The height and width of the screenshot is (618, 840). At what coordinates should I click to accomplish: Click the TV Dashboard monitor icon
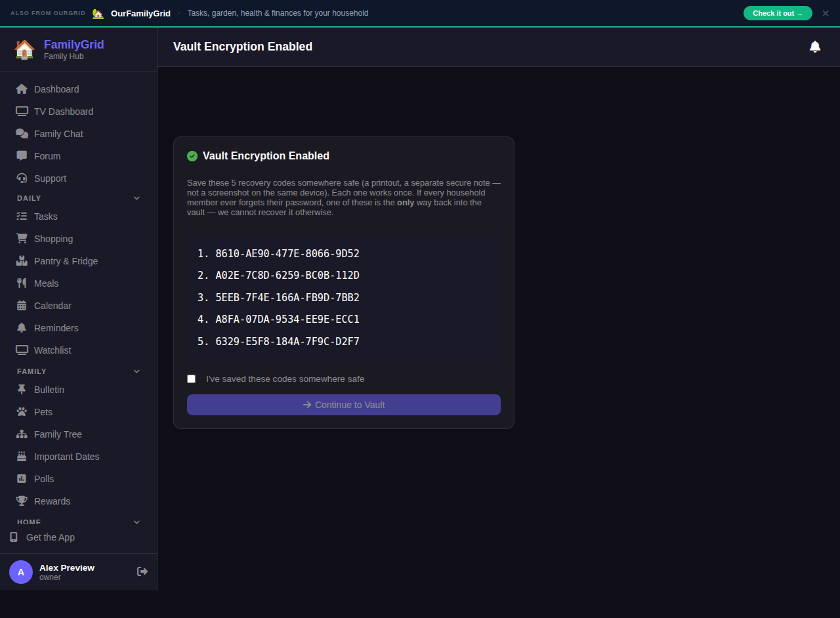click(22, 112)
